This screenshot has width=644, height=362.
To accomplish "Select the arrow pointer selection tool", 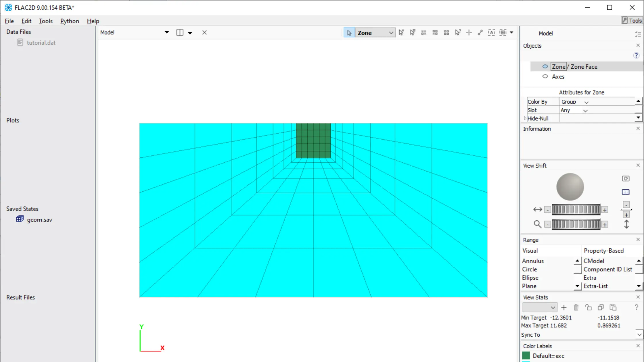I will (x=349, y=33).
